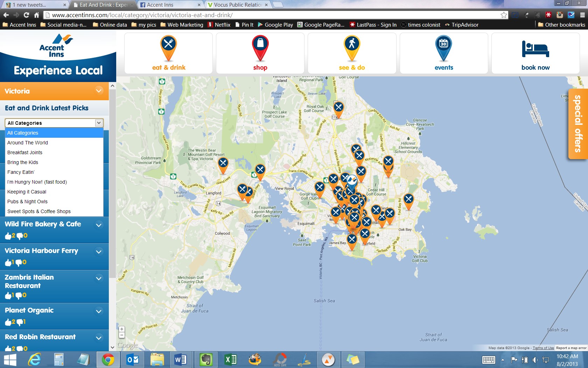Viewport: 588px width, 368px height.
Task: Open the Terms of Use map link
Action: point(543,348)
